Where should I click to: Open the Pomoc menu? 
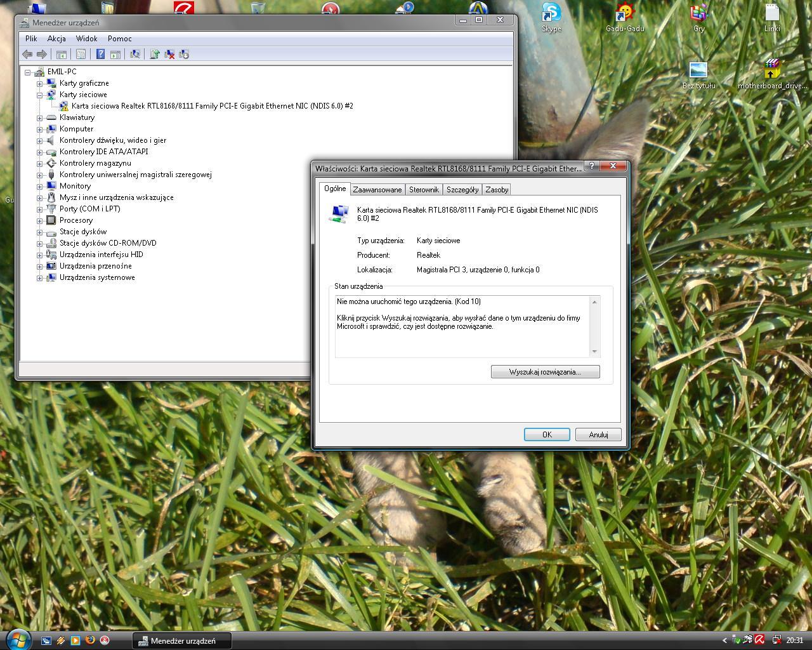[x=120, y=39]
